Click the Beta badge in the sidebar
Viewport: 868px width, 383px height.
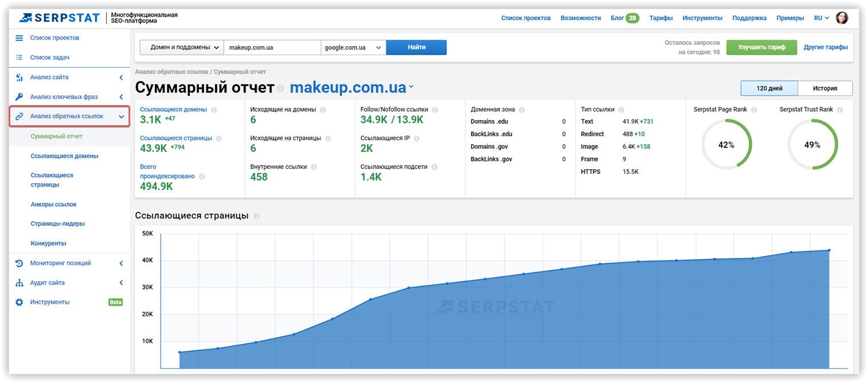click(x=115, y=302)
